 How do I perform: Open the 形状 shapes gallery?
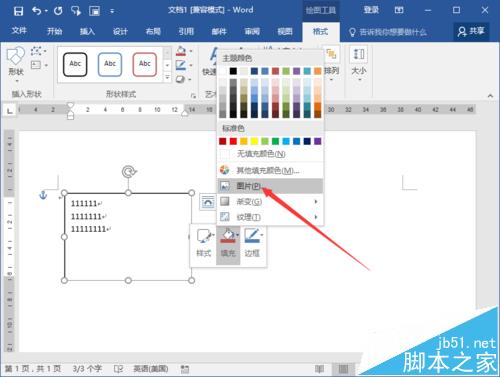pyautogui.click(x=16, y=64)
